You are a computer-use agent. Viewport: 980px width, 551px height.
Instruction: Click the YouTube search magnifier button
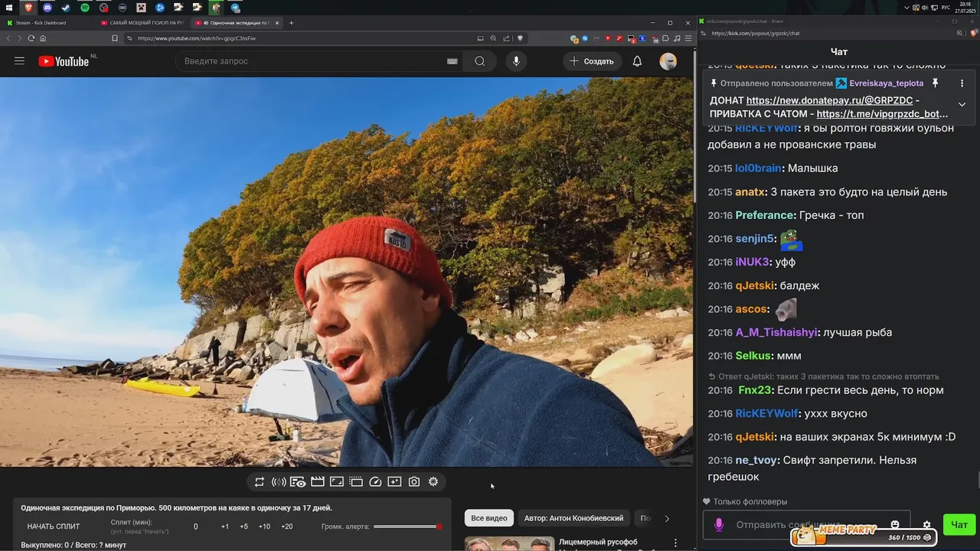[x=480, y=61]
